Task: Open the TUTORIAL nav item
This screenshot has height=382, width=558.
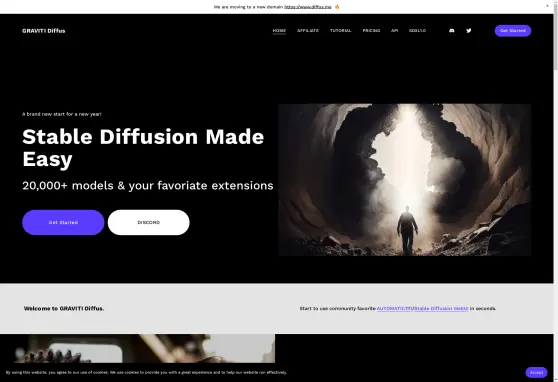Action: click(341, 31)
